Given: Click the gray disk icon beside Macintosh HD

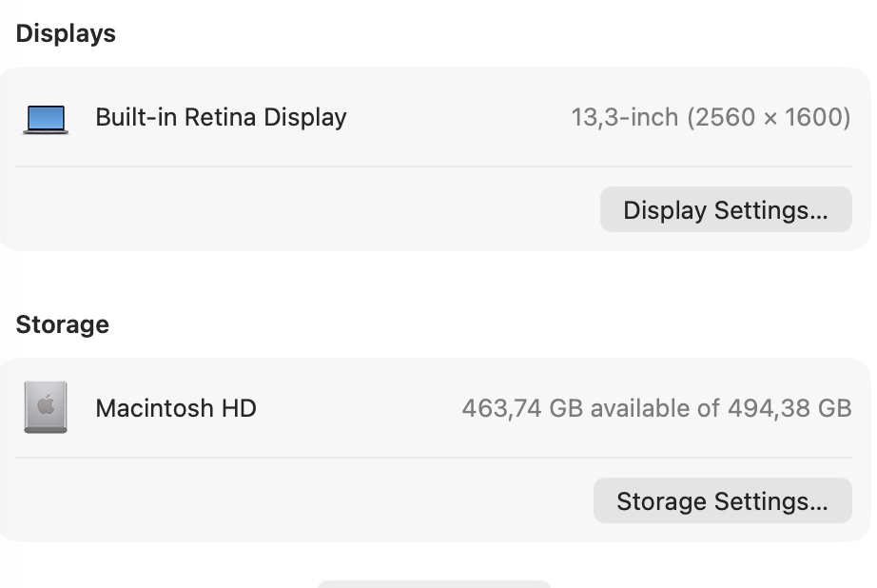Looking at the screenshot, I should tap(46, 407).
